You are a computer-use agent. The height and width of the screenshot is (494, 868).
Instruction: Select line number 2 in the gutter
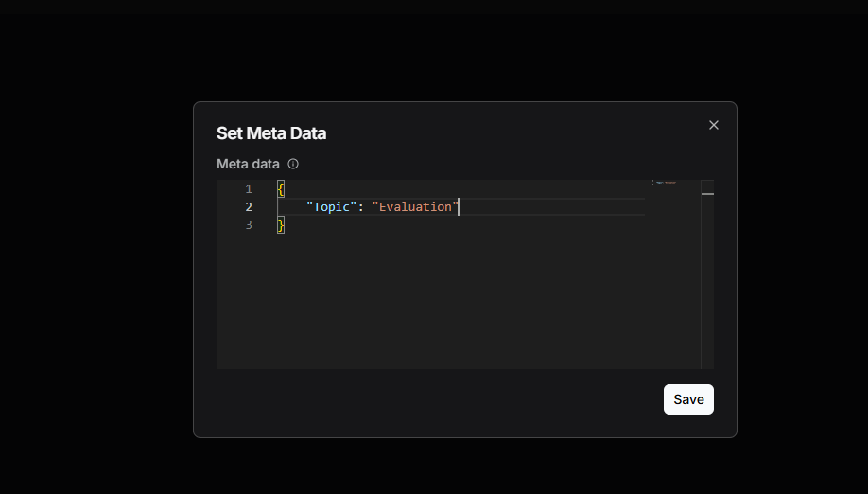point(249,207)
